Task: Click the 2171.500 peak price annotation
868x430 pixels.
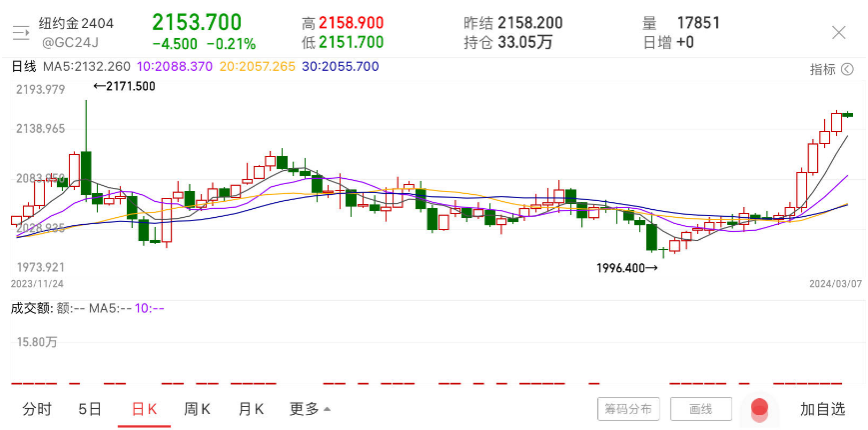Action: pos(124,86)
